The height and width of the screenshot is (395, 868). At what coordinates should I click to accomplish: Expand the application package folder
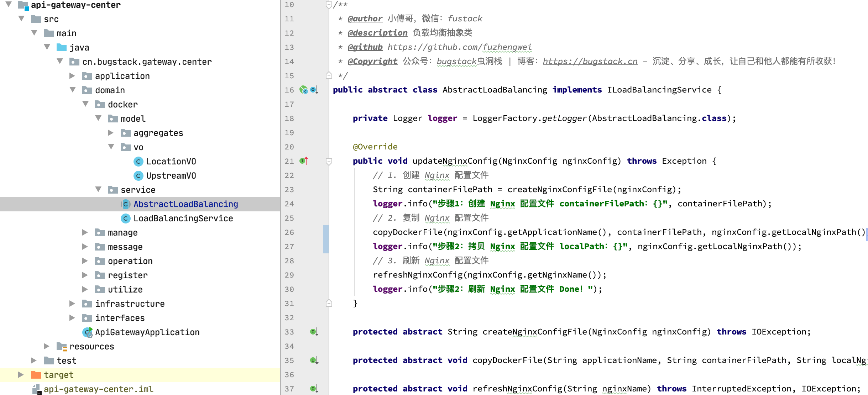pos(72,76)
